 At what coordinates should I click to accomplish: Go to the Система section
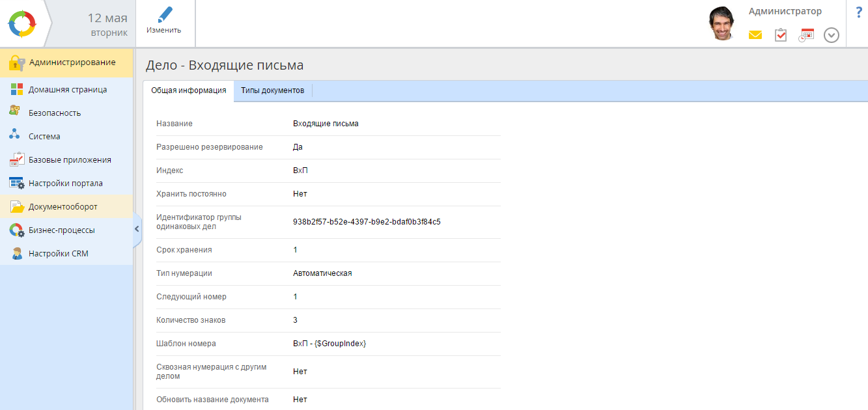click(44, 137)
